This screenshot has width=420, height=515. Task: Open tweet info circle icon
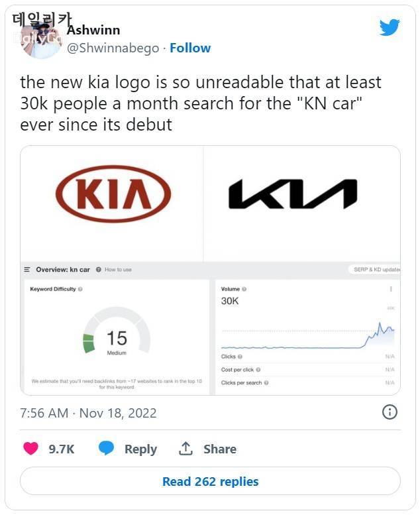coord(390,412)
